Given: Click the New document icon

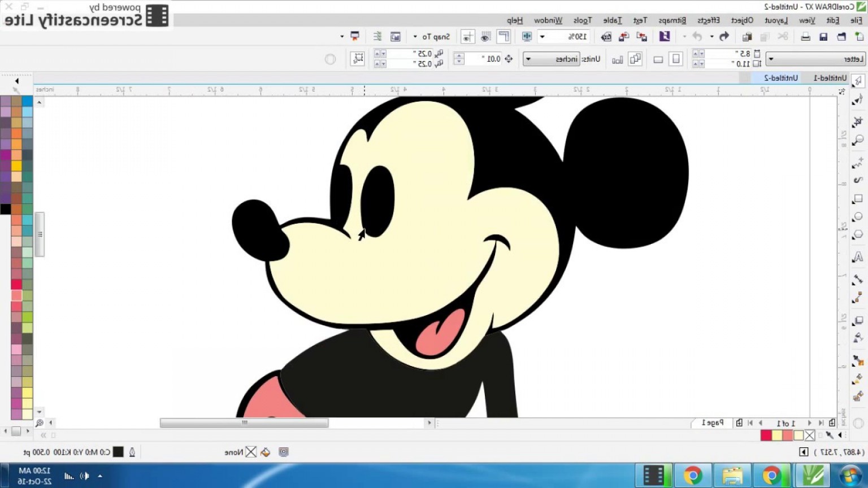Looking at the screenshot, I should tap(859, 37).
